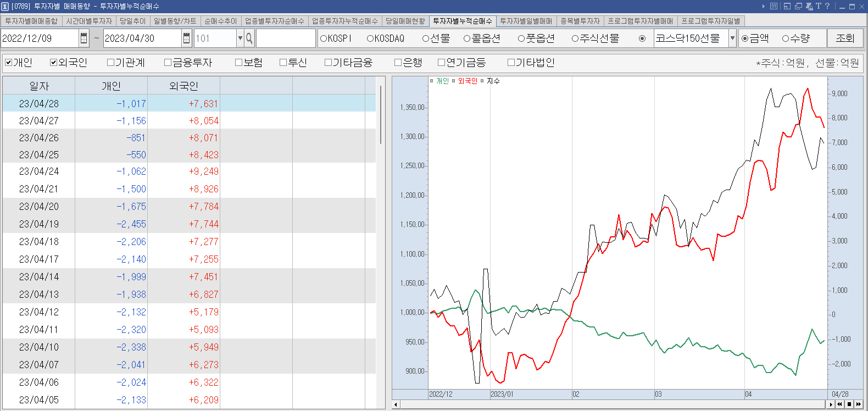Uncheck the 개인 checkbox
This screenshot has width=868, height=411.
[x=9, y=63]
